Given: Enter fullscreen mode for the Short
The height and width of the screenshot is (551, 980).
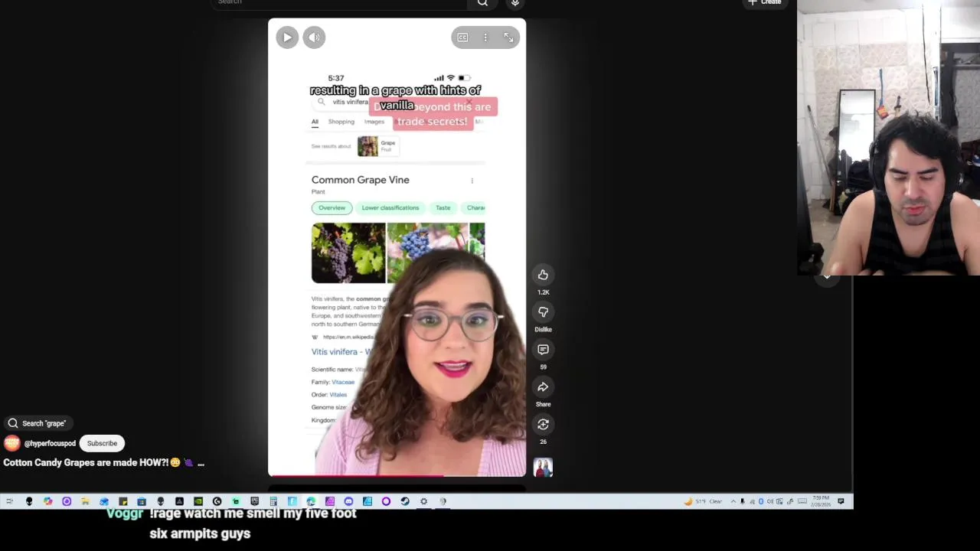Looking at the screenshot, I should (508, 37).
